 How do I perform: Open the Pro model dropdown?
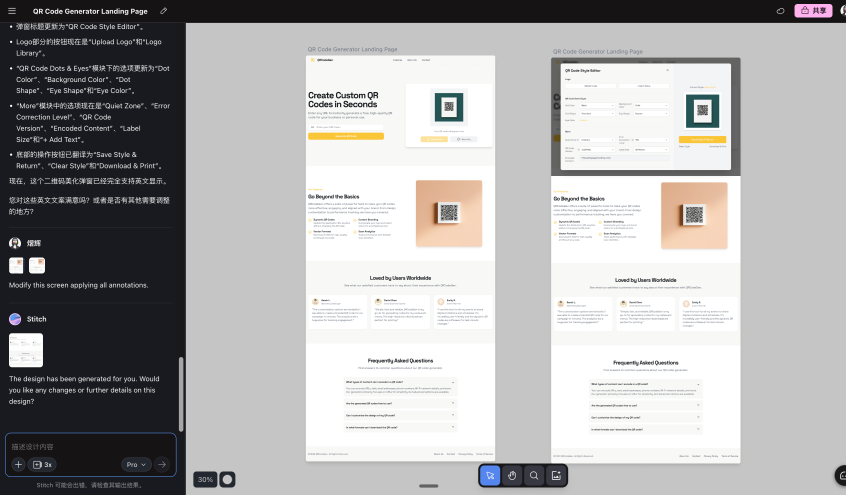[x=135, y=465]
